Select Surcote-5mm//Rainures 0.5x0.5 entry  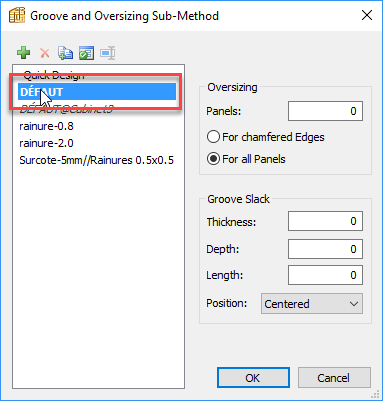tap(98, 160)
